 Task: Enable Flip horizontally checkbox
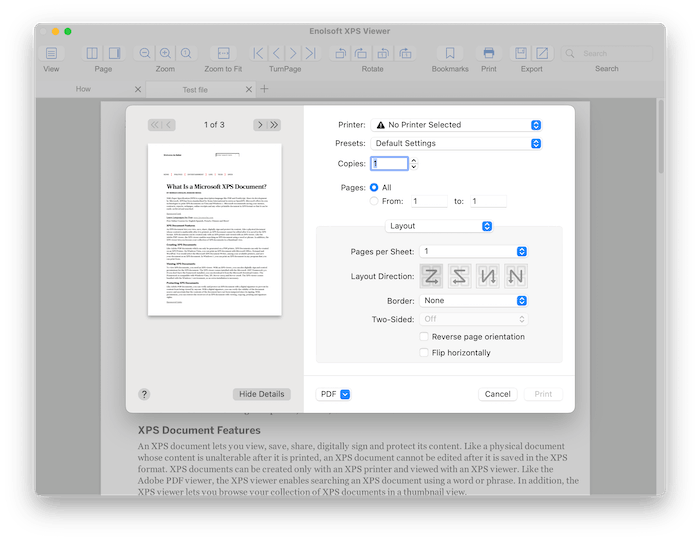[425, 353]
